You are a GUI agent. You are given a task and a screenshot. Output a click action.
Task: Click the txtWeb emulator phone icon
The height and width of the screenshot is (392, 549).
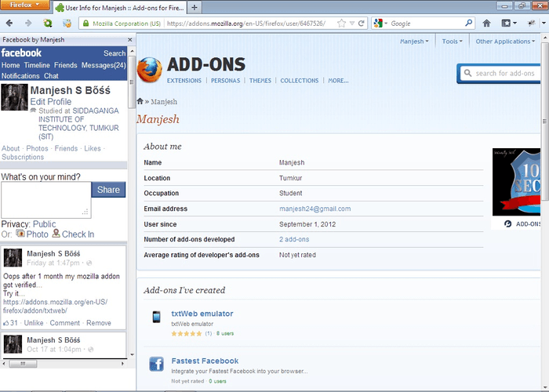tap(157, 317)
